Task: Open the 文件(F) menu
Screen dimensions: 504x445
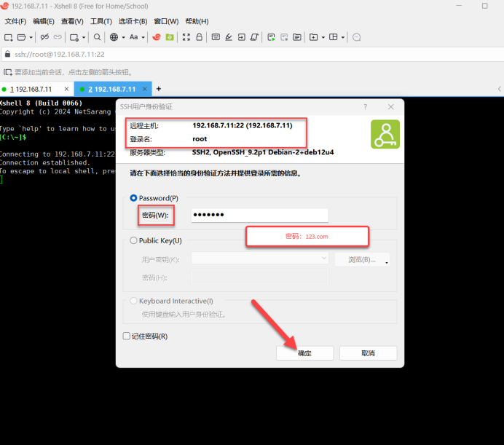Action: point(15,22)
